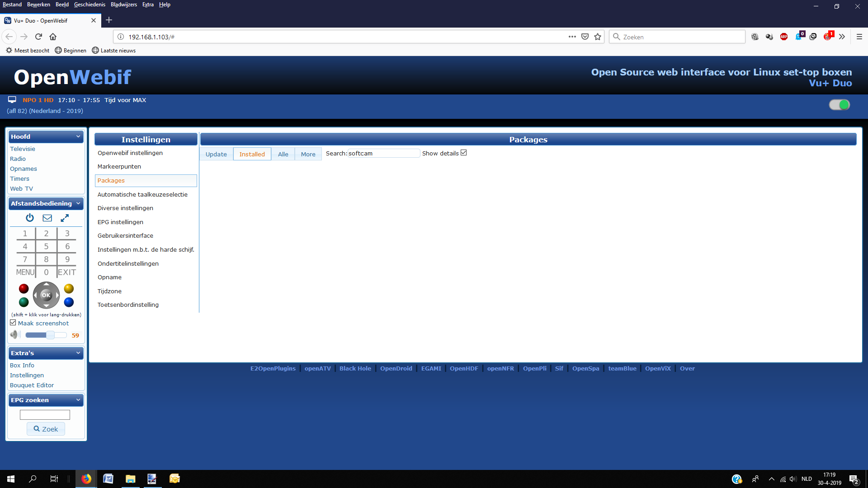Viewport: 868px width, 488px height.
Task: Open Windows notification center
Action: point(854,479)
